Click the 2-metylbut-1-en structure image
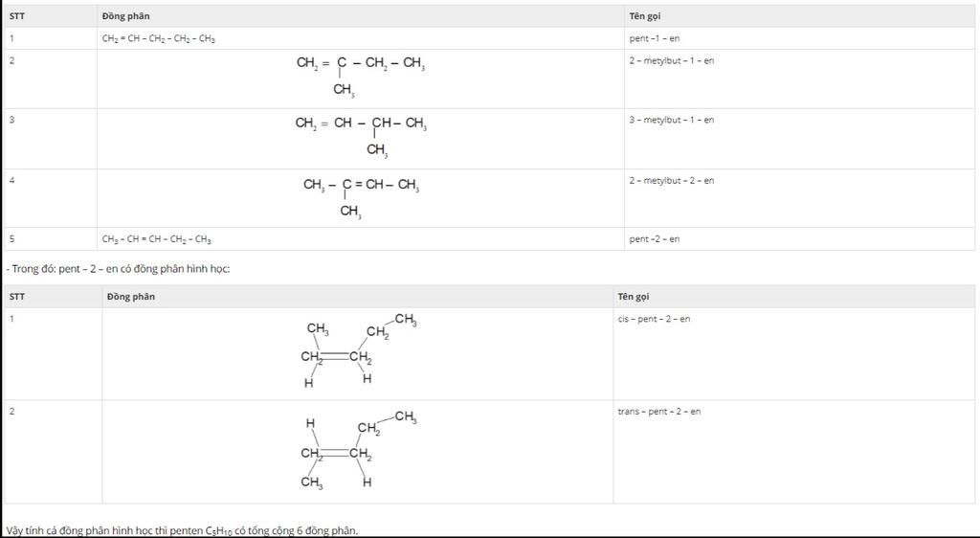Viewport: 980px width, 538px height. tap(361, 77)
